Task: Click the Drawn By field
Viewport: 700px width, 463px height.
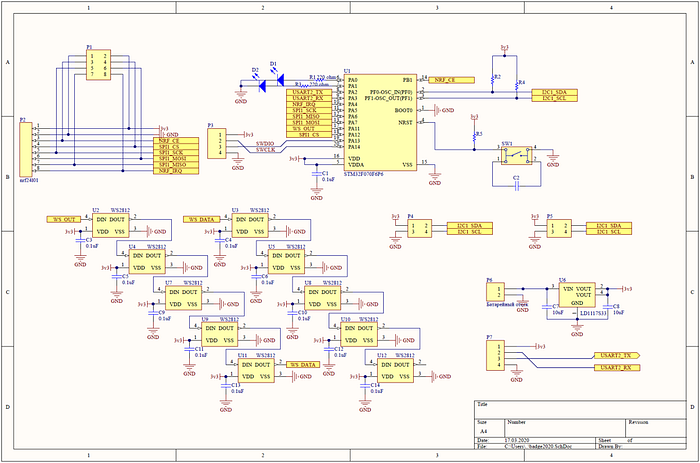Action: pyautogui.click(x=642, y=446)
